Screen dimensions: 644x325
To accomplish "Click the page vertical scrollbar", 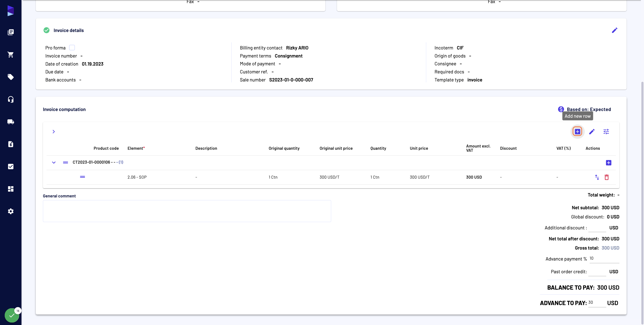I will [642, 203].
